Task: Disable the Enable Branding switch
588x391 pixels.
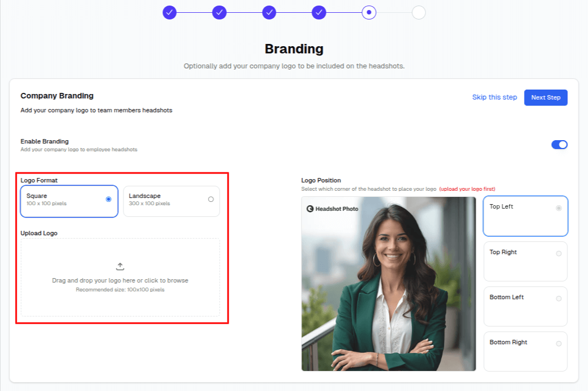Action: [559, 145]
